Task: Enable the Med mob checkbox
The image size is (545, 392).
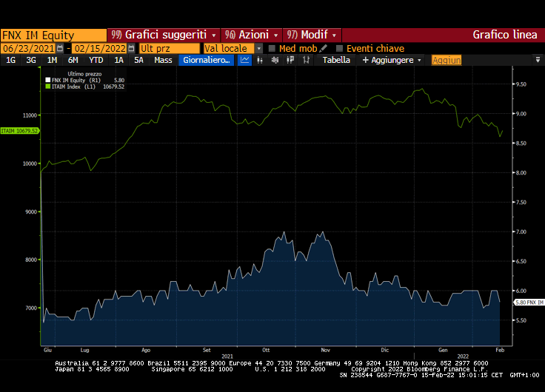Action: pos(272,48)
